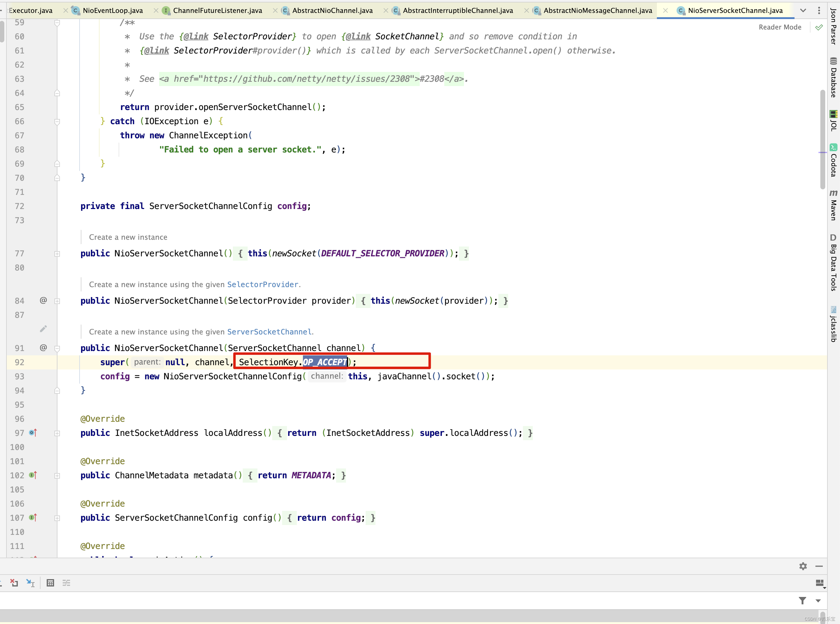840x624 pixels.
Task: Click implements gutter icon line 102
Action: coord(33,475)
